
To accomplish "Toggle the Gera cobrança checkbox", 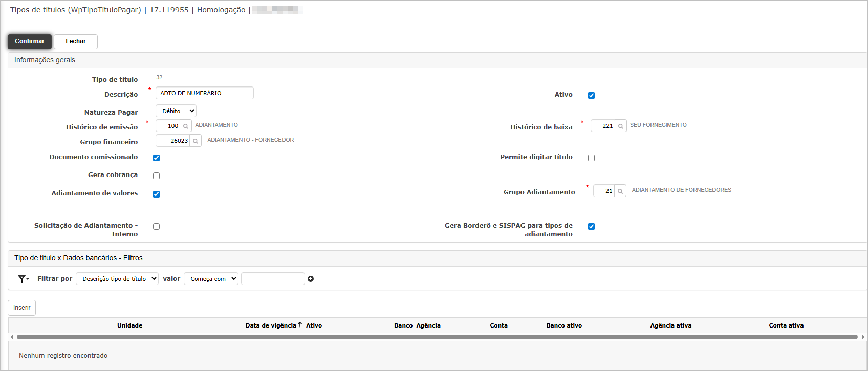I will pyautogui.click(x=156, y=176).
